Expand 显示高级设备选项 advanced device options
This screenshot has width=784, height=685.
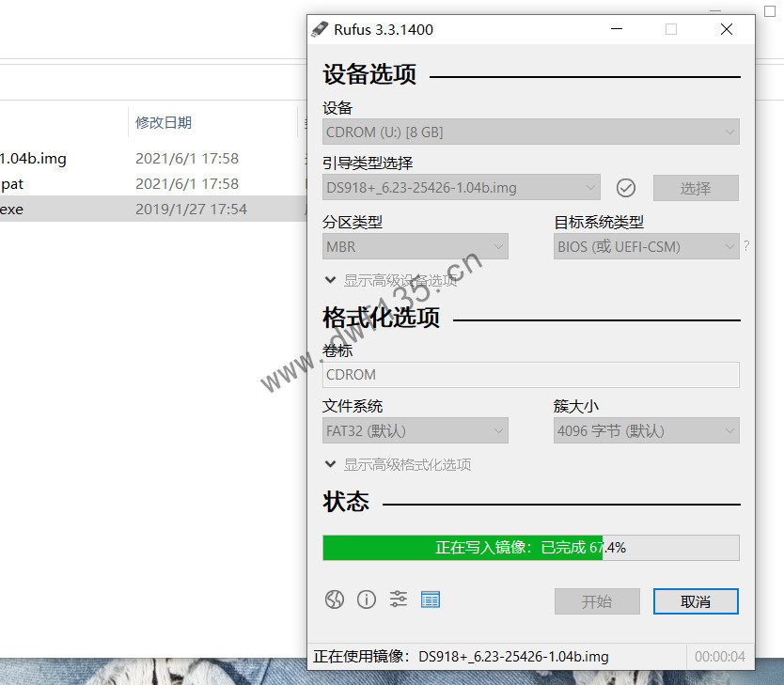click(x=391, y=280)
